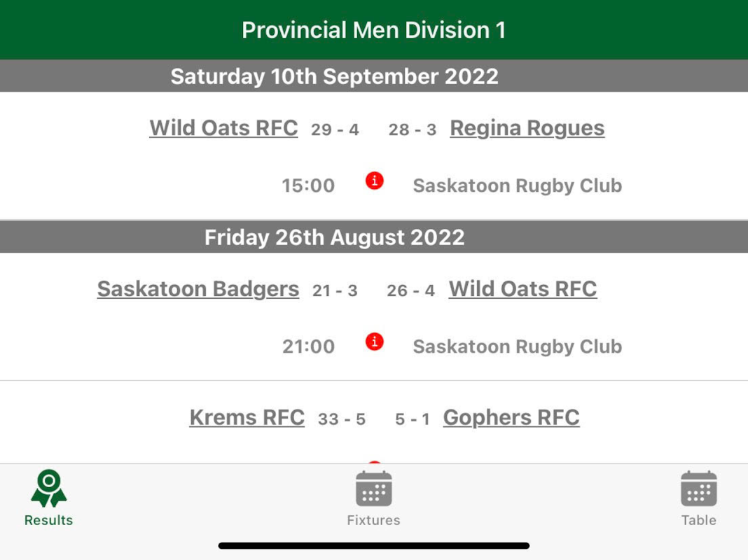Tap Saskatoon Rugby Club venue for 21:00 match

point(517,346)
